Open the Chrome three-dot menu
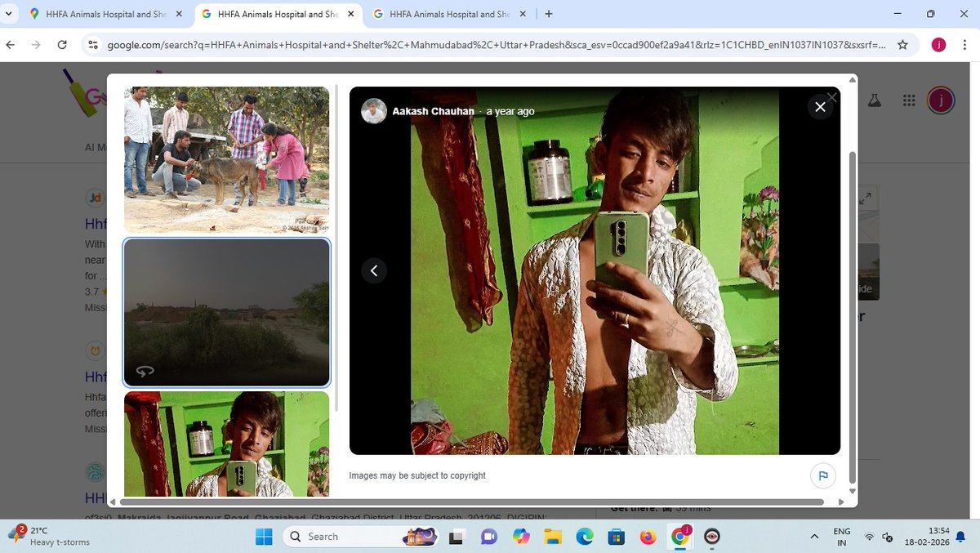The image size is (980, 553). point(964,45)
